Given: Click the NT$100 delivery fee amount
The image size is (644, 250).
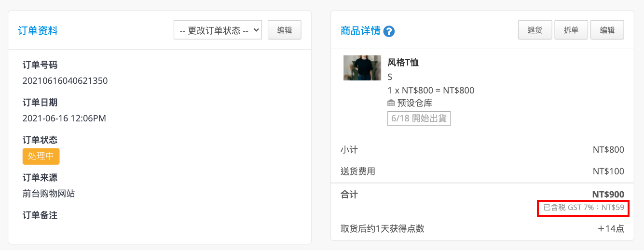Looking at the screenshot, I should (x=608, y=171).
